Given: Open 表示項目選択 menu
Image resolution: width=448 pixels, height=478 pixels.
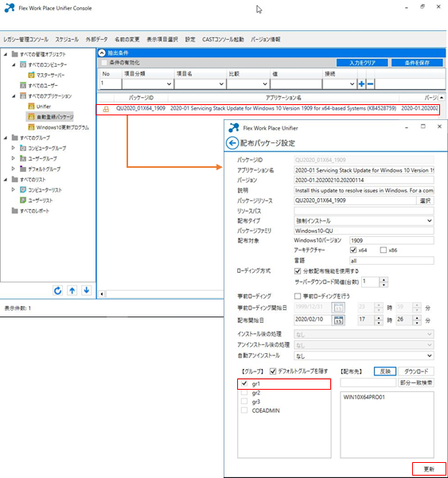Looking at the screenshot, I should tap(162, 39).
